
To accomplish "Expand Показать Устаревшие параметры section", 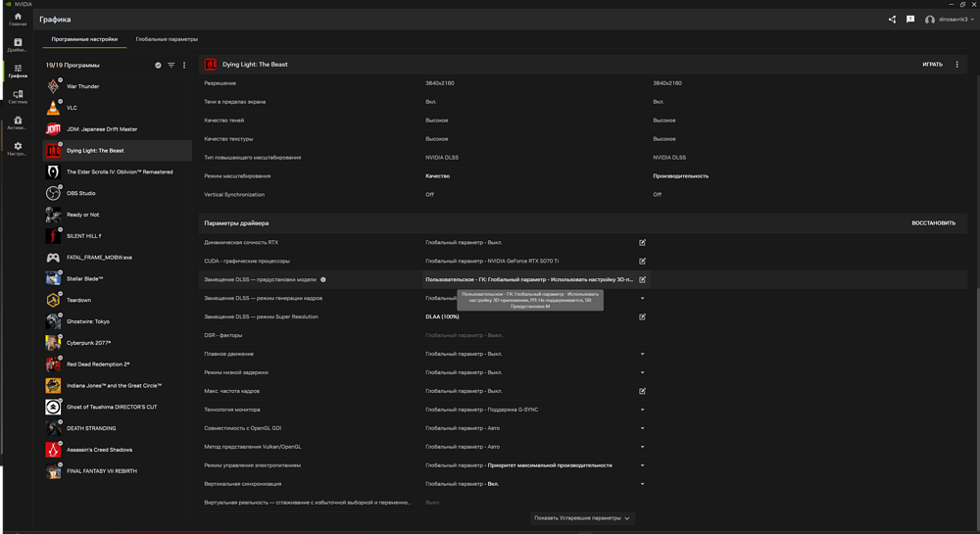I will 582,518.
